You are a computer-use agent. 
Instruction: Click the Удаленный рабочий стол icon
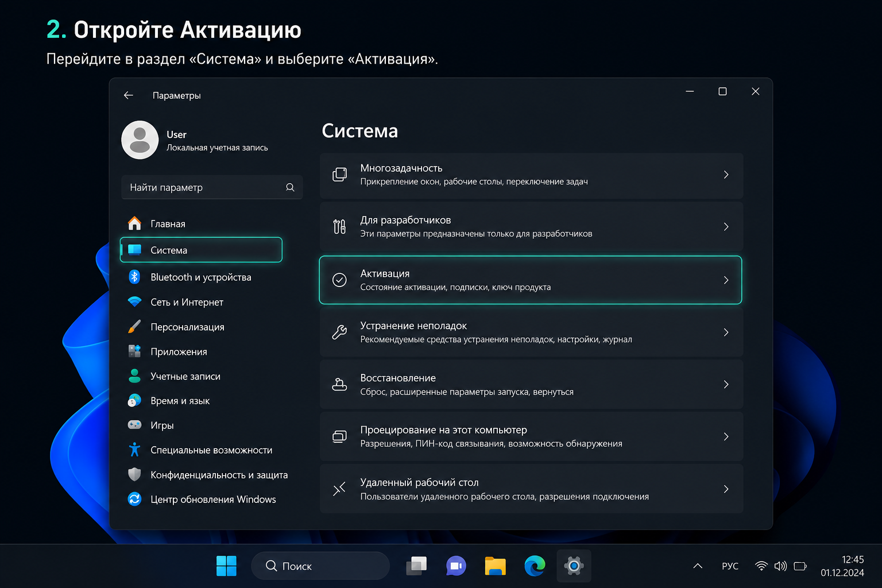(x=339, y=489)
